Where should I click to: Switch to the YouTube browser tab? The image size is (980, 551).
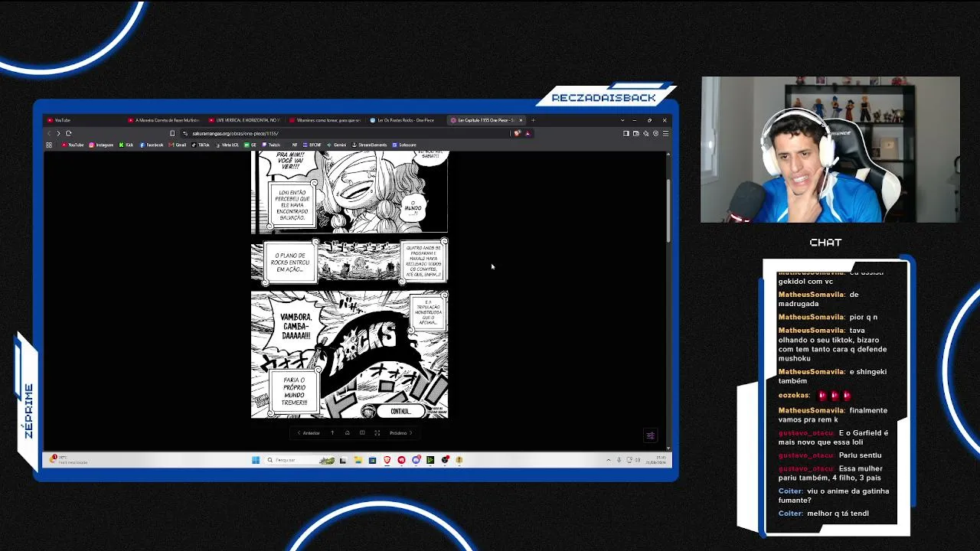83,120
